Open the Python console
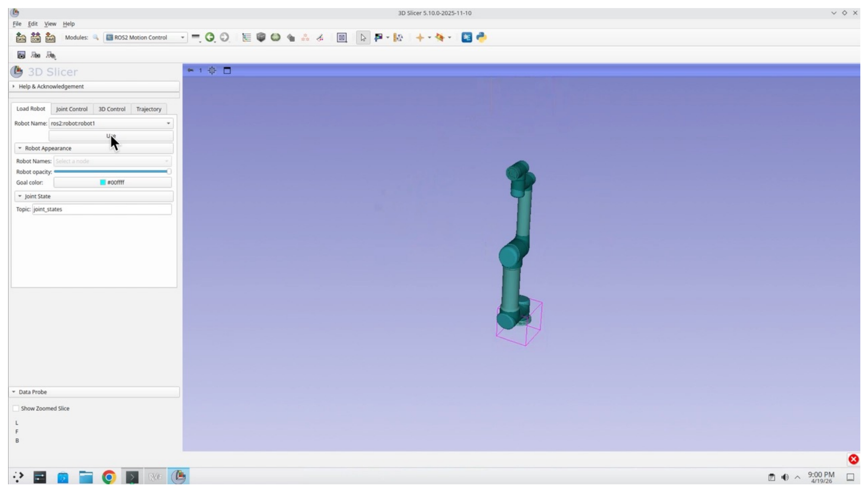Image resolution: width=868 pixels, height=492 pixels. tap(480, 38)
